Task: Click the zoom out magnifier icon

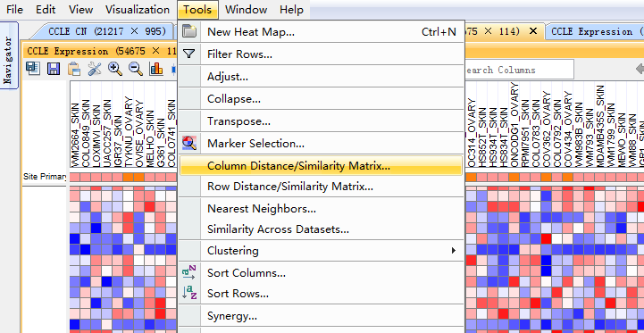Action: click(136, 68)
